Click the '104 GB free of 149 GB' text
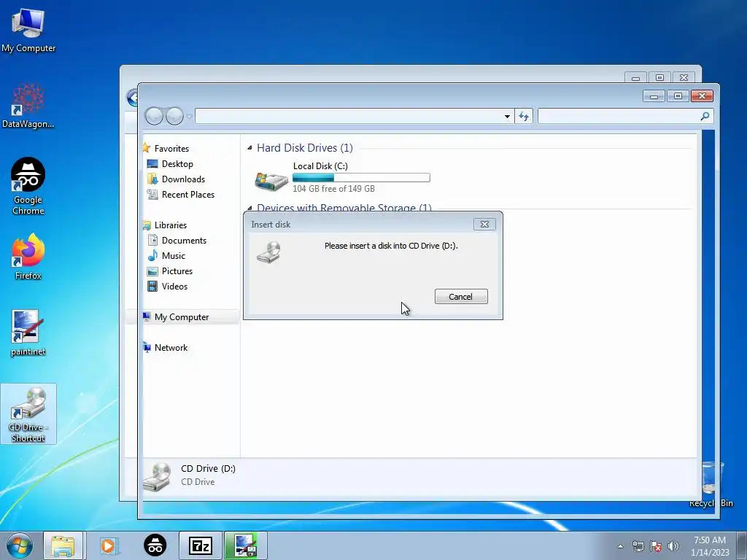This screenshot has height=560, width=747. [333, 189]
